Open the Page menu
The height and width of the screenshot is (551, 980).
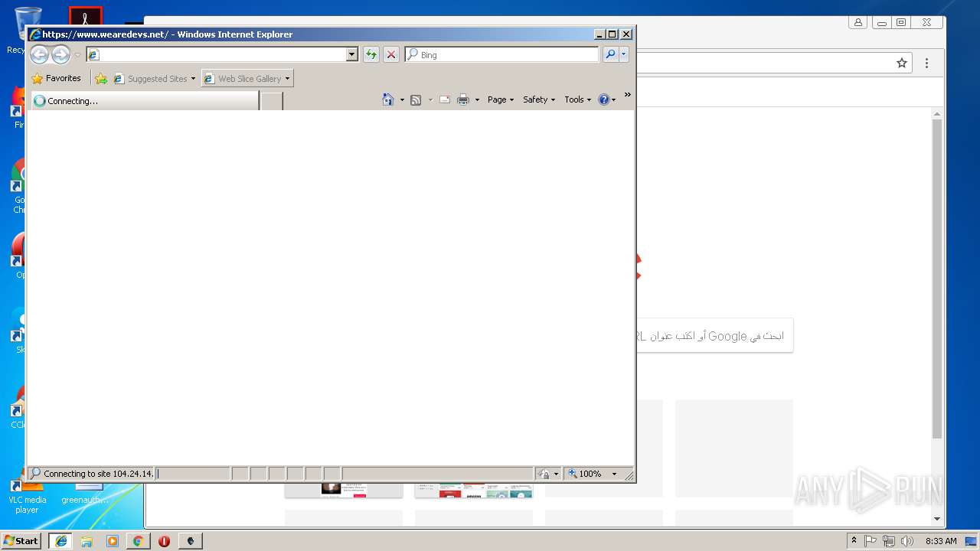[x=501, y=99]
